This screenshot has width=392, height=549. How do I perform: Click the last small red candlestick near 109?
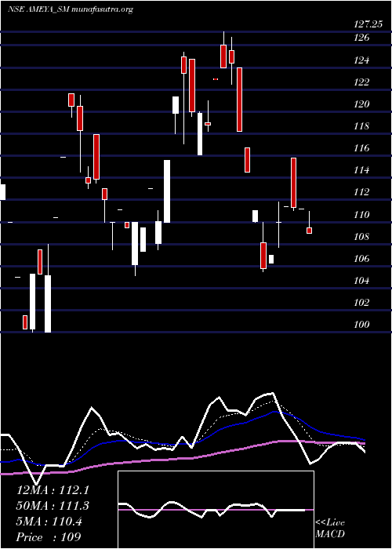(309, 231)
